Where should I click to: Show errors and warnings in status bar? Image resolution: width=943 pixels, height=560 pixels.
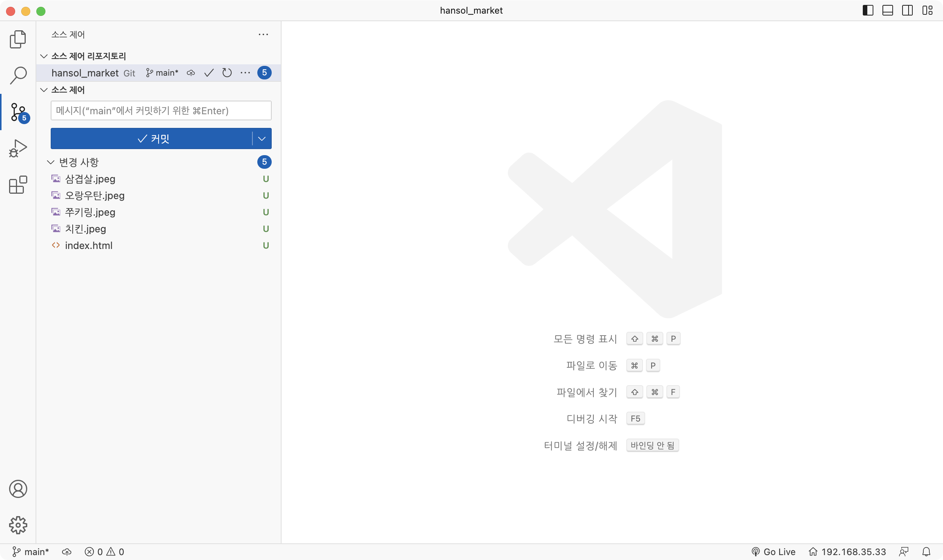tap(104, 552)
